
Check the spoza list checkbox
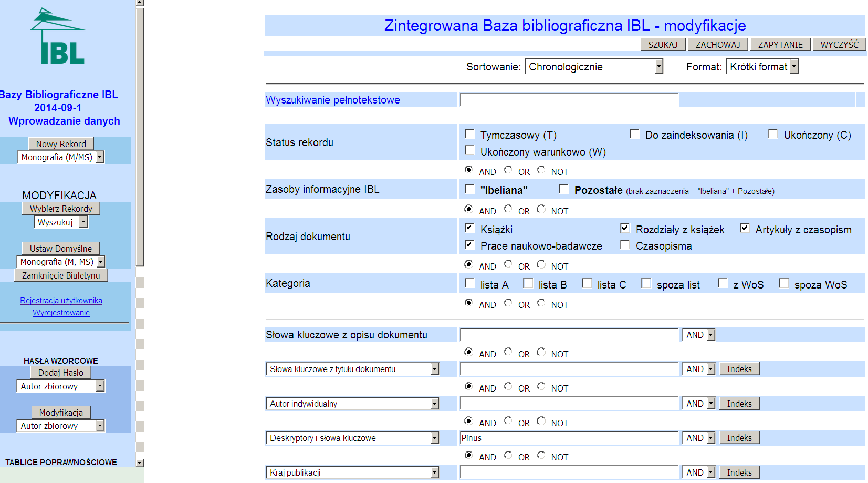646,283
